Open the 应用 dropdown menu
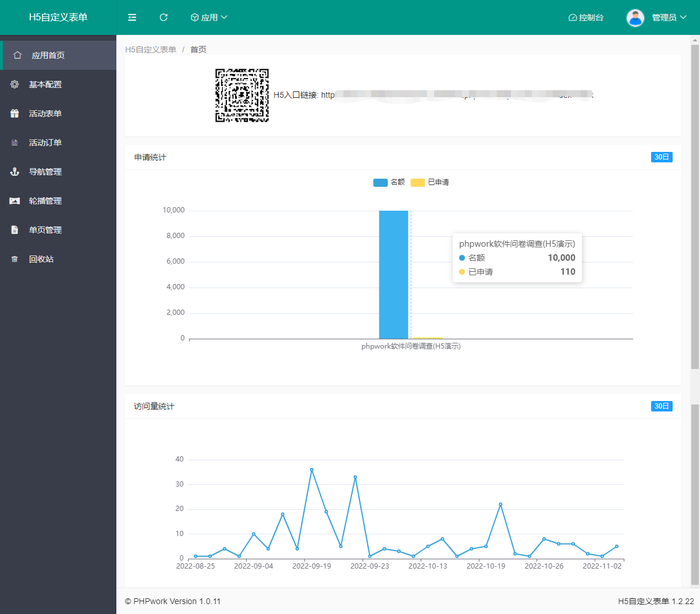Screen dimensions: 700x614 coord(209,17)
